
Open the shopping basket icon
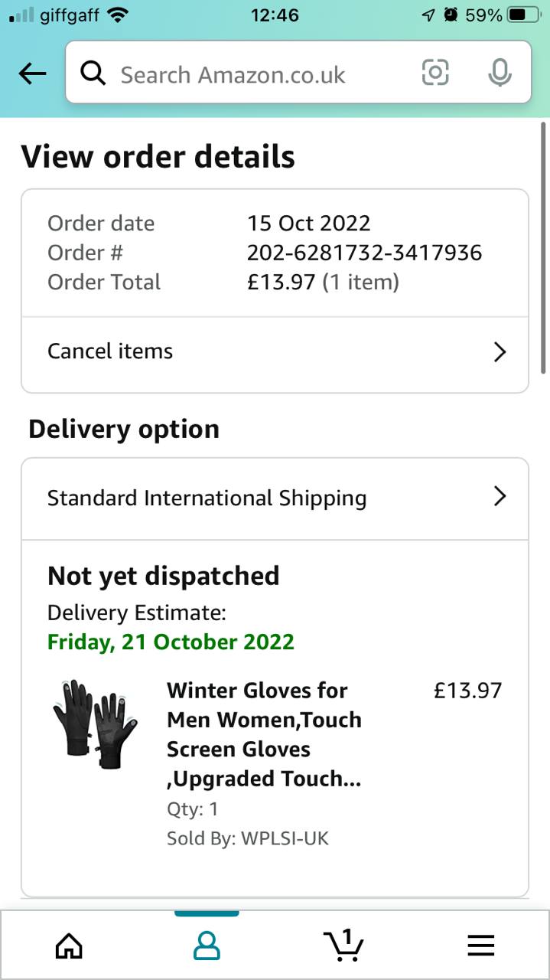click(343, 945)
